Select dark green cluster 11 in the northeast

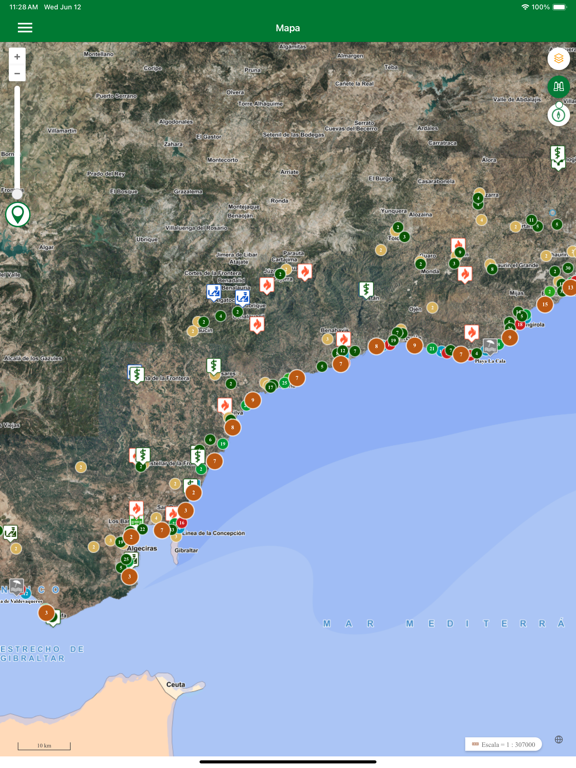531,220
